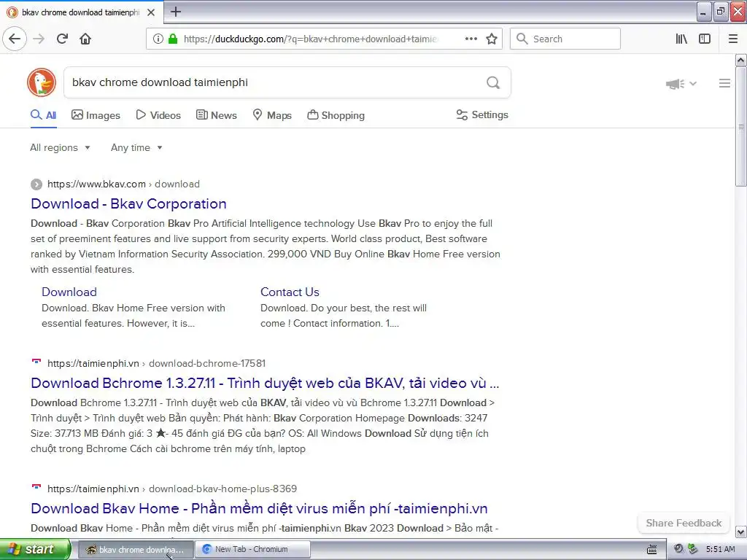Click the bkav.com result favicon

(x=36, y=184)
